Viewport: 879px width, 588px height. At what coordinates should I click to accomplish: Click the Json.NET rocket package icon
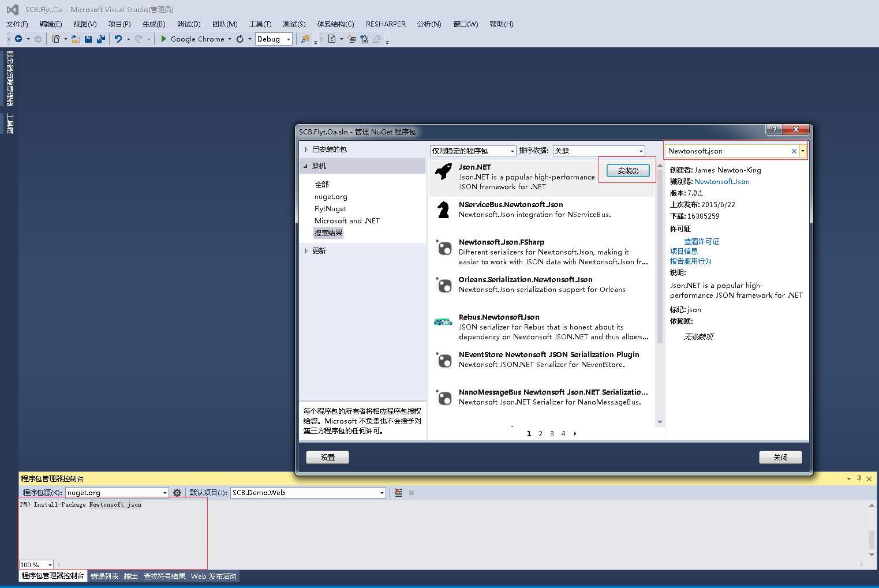[x=443, y=171]
